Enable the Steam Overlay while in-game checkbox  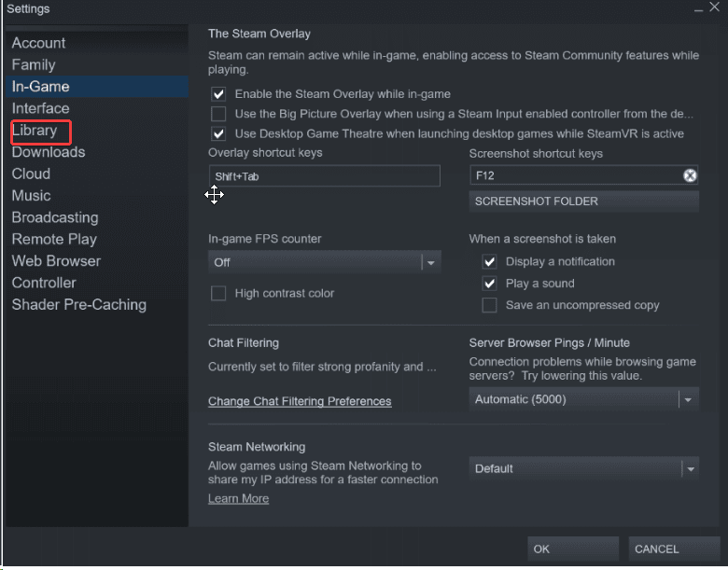218,94
